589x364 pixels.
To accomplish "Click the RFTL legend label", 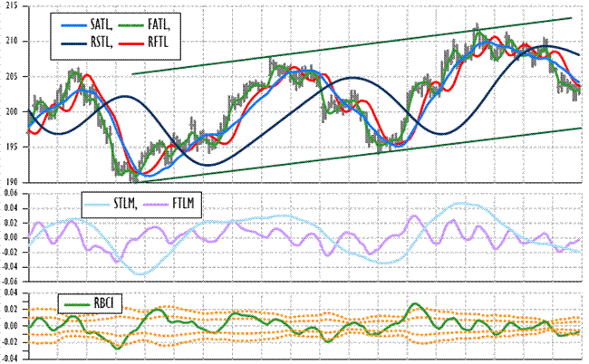I will click(x=159, y=42).
